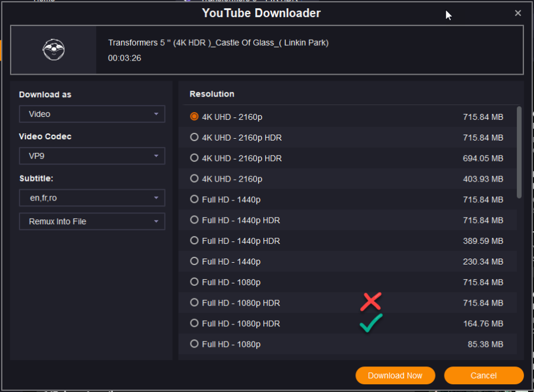Click the 230.34 MB file size
The width and height of the screenshot is (534, 392).
point(483,262)
